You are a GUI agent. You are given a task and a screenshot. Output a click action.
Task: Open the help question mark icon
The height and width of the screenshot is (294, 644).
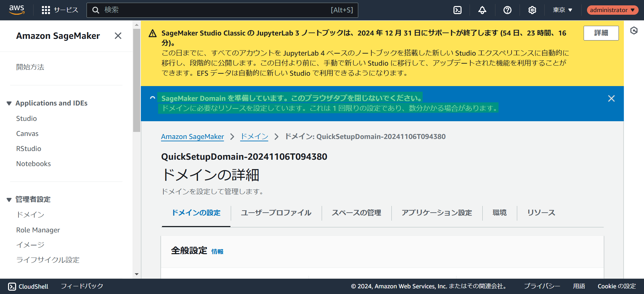click(x=507, y=10)
